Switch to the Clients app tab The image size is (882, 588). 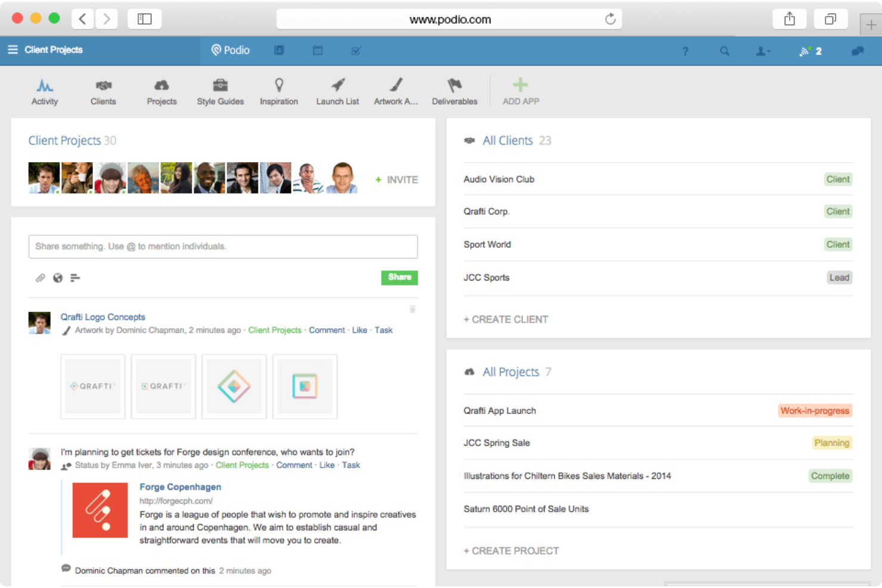103,91
